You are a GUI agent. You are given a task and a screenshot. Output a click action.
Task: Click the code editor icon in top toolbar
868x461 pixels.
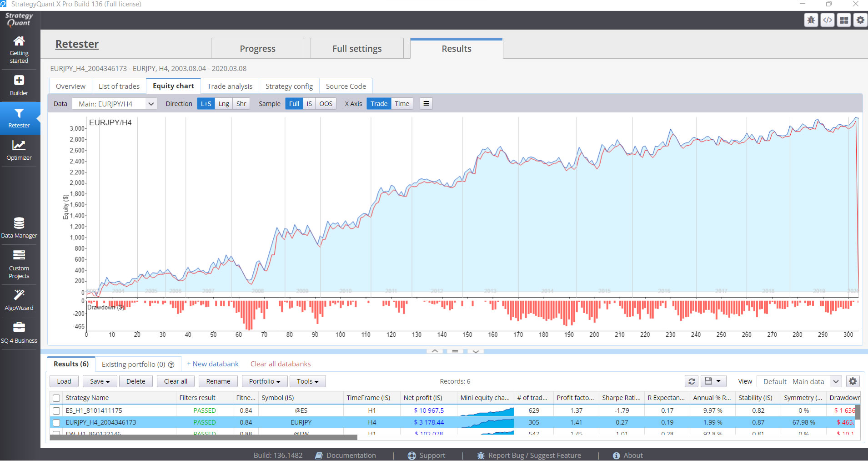[828, 20]
